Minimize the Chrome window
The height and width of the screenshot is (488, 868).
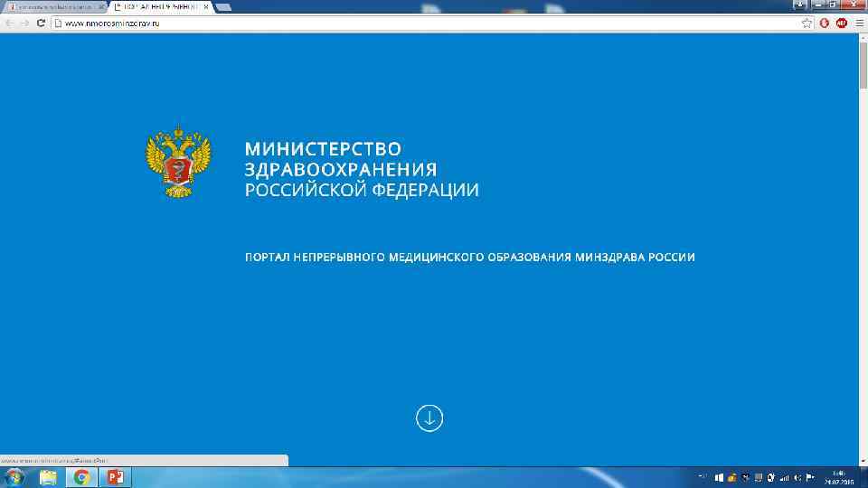click(818, 5)
